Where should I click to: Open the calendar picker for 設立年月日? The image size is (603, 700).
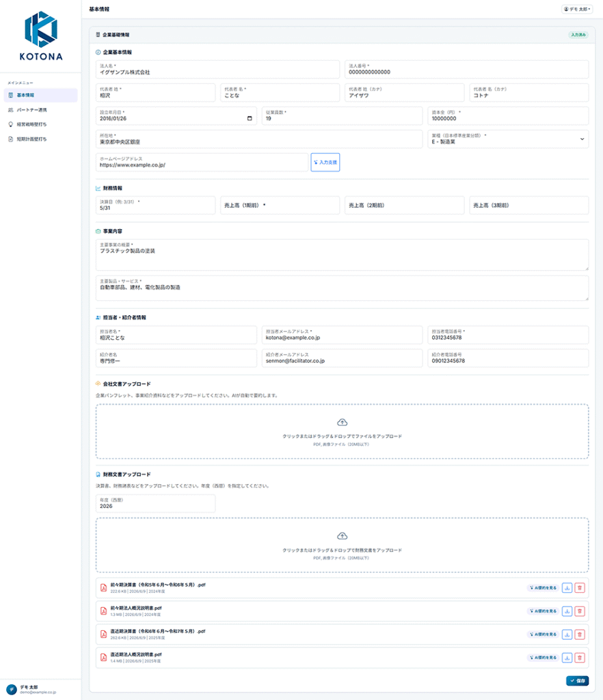coord(250,118)
